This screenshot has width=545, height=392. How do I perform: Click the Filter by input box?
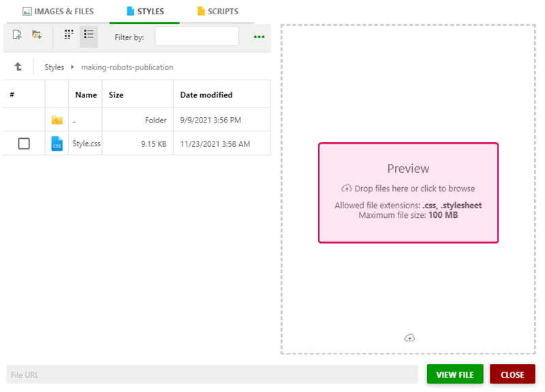[x=196, y=35]
